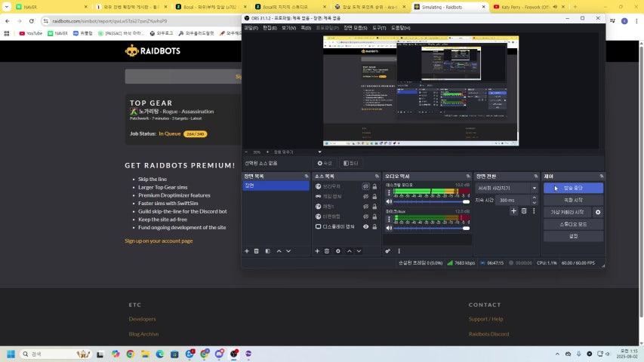Open the Docks menu in OBS
Screen dimensions: 644x362
tap(306, 28)
